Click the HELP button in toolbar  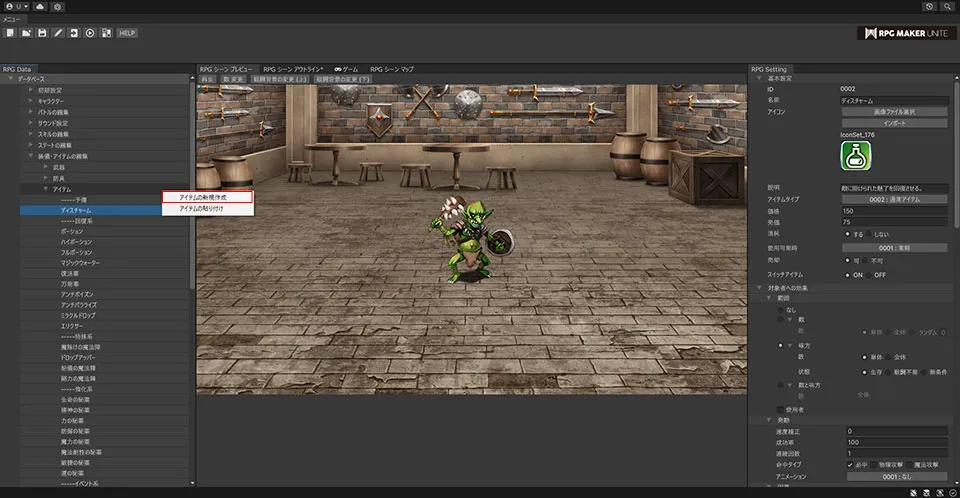click(x=127, y=33)
